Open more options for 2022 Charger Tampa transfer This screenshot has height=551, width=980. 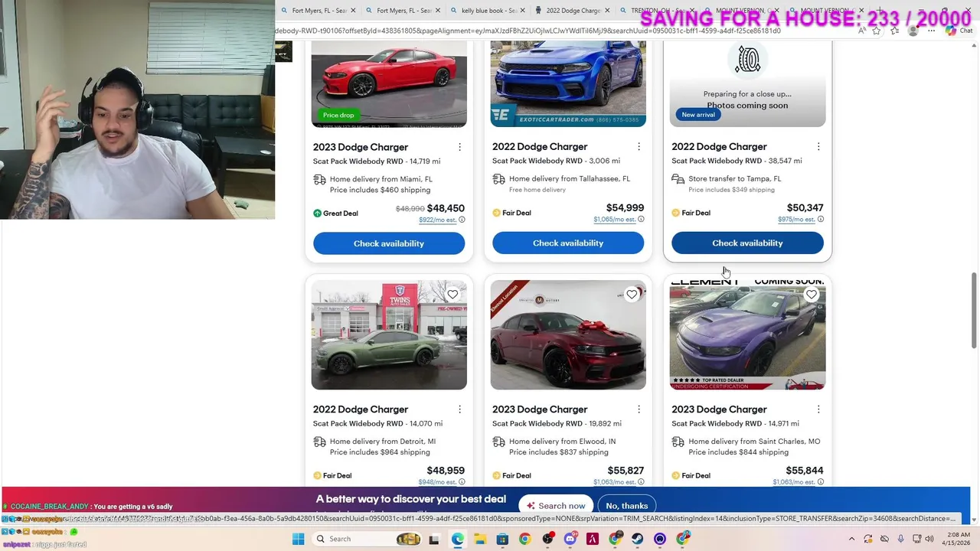click(818, 146)
